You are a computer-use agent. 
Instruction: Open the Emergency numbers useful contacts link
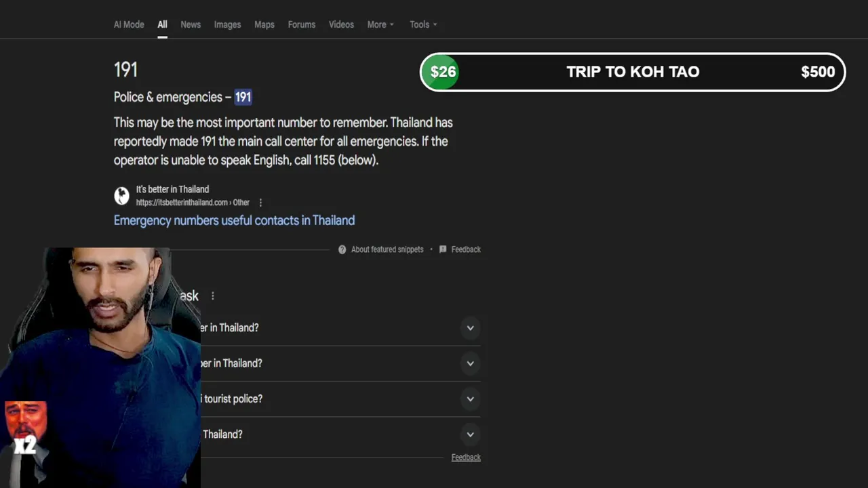tap(234, 220)
